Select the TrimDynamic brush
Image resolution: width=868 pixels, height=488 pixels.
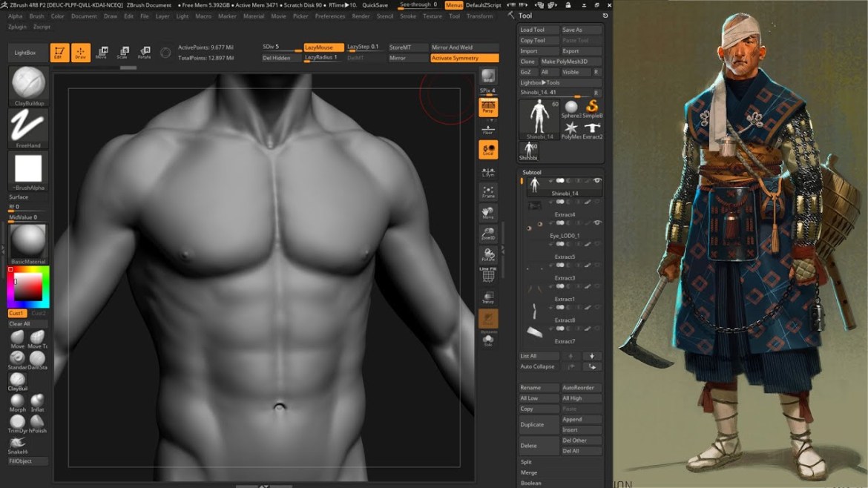coord(17,423)
